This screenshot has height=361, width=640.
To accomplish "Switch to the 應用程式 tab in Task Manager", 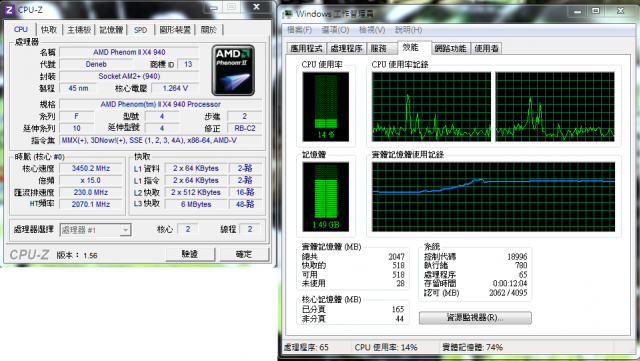I will (307, 48).
